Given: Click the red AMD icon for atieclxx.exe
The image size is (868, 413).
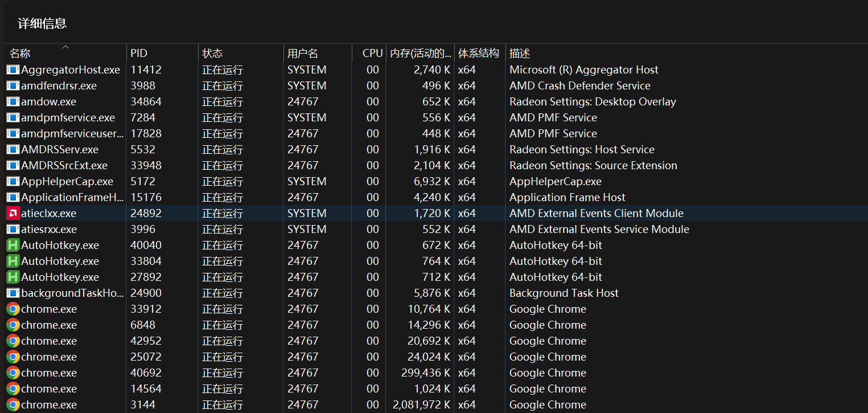Looking at the screenshot, I should 13,214.
